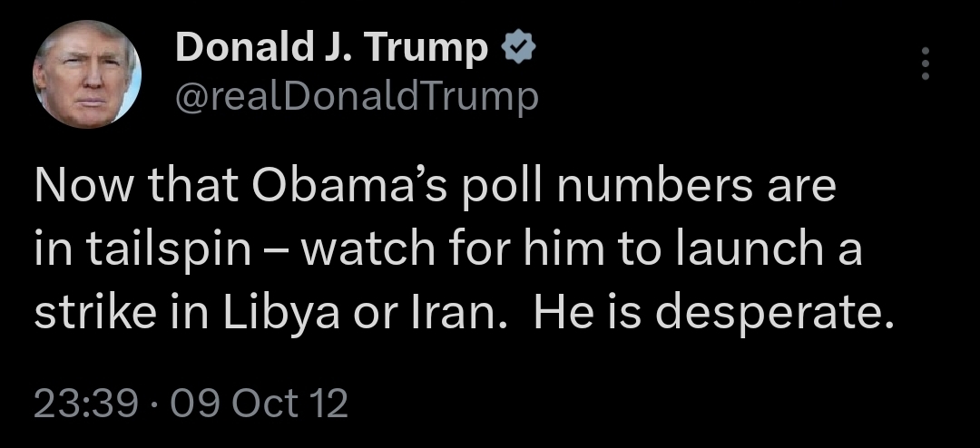980x448 pixels.
Task: Open the Donald J. Trump display name
Action: 331,48
